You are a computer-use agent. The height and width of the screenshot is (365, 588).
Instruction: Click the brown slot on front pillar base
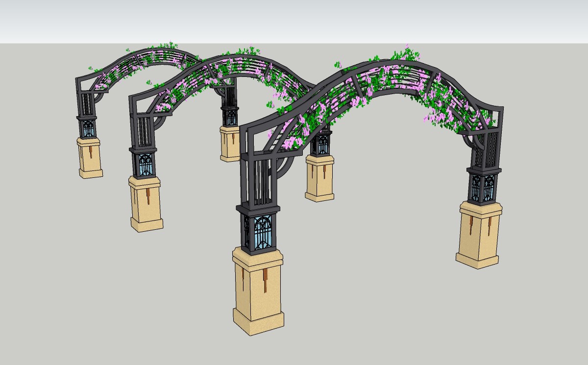(x=265, y=277)
